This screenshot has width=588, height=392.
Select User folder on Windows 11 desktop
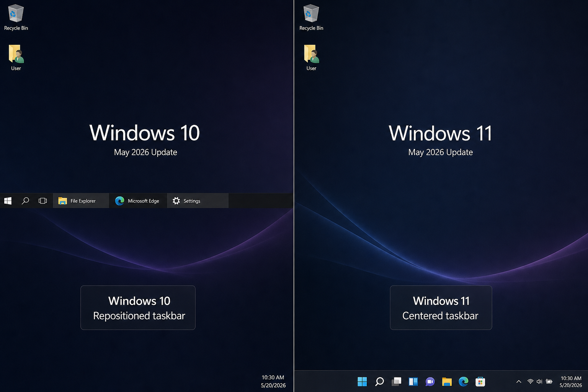(x=311, y=58)
